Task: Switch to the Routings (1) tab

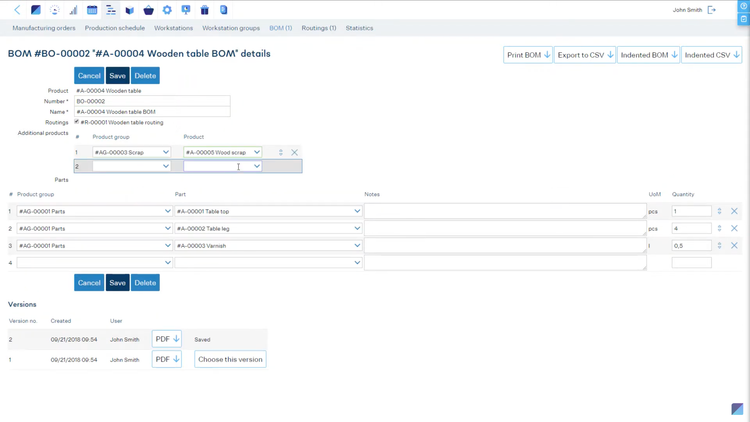Action: click(x=319, y=28)
